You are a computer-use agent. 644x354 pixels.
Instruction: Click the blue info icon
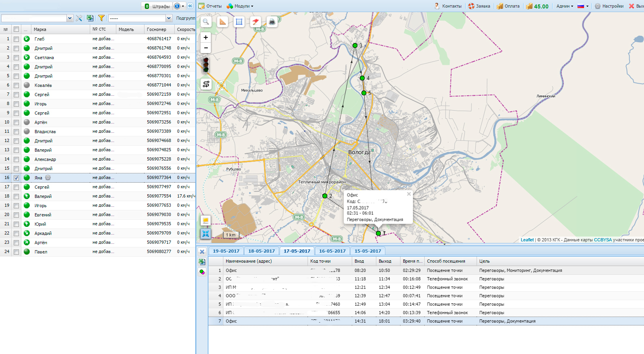[x=177, y=6]
